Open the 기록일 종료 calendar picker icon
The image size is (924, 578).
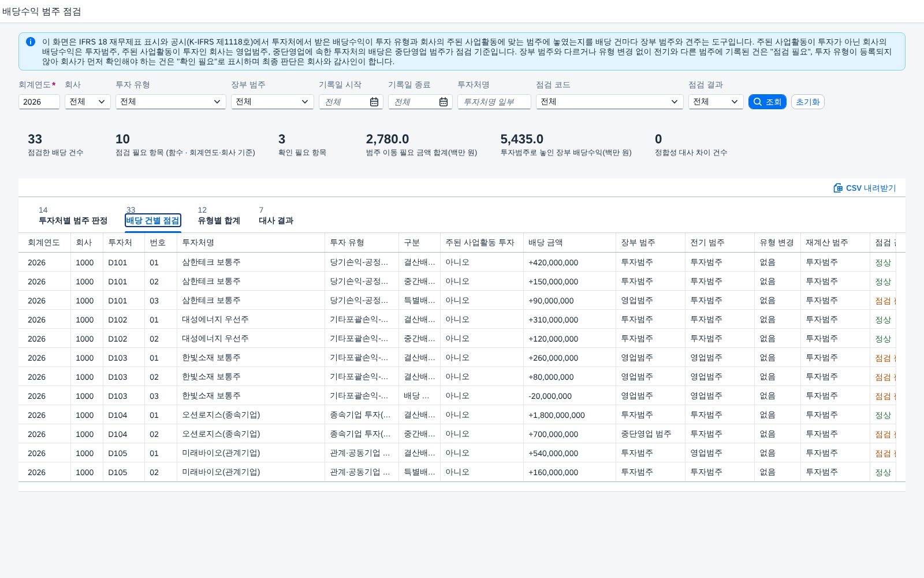tap(444, 102)
